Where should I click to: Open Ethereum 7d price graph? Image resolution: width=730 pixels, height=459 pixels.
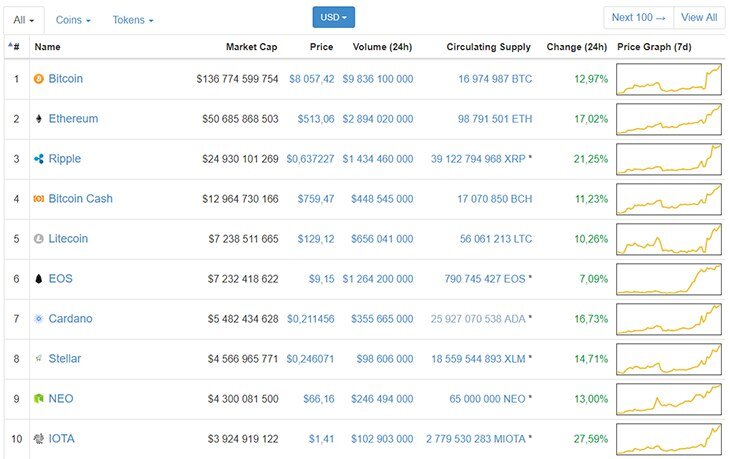coord(669,119)
